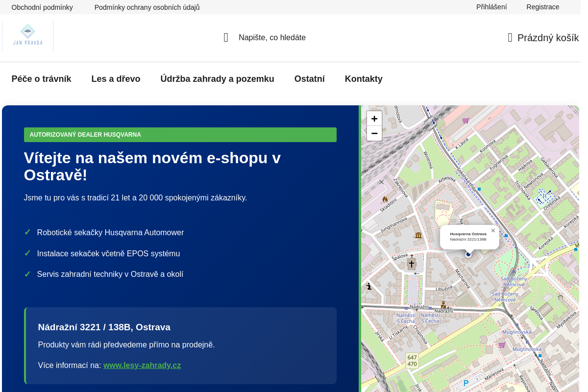Click the search field 'Napište, co hledáte'

coord(272,38)
